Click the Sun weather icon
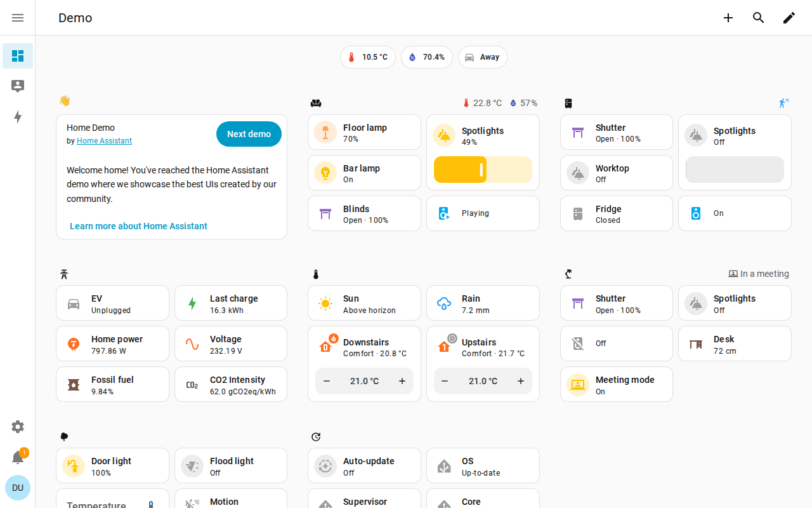Viewport: 812px width, 508px height. tap(325, 303)
